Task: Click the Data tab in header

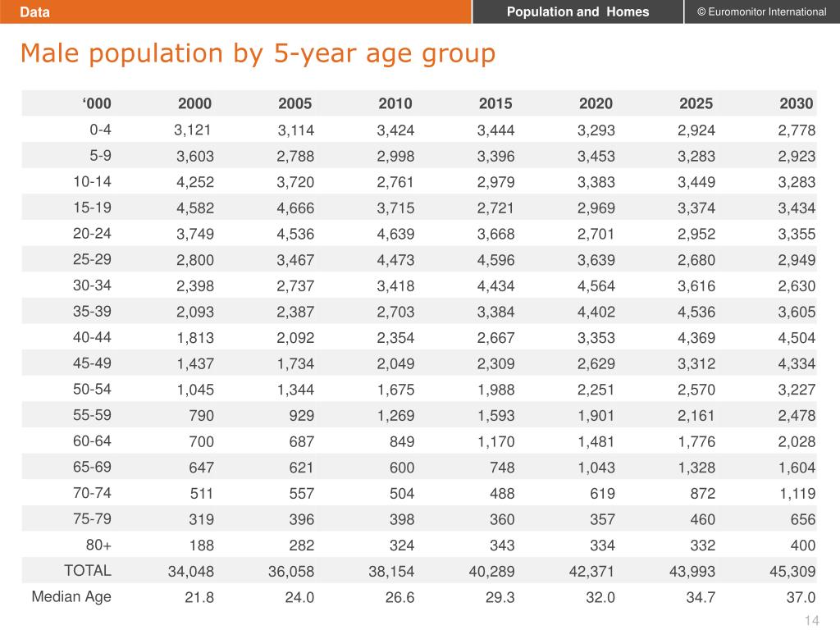Action: tap(34, 11)
